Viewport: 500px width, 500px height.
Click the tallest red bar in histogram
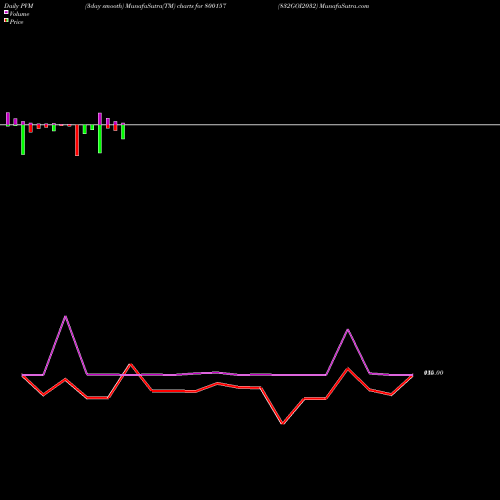77,140
